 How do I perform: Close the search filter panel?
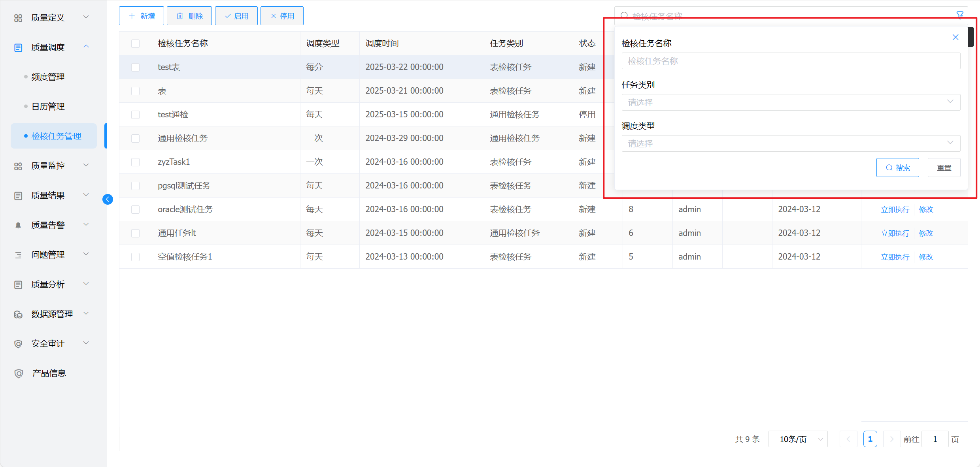pos(955,37)
